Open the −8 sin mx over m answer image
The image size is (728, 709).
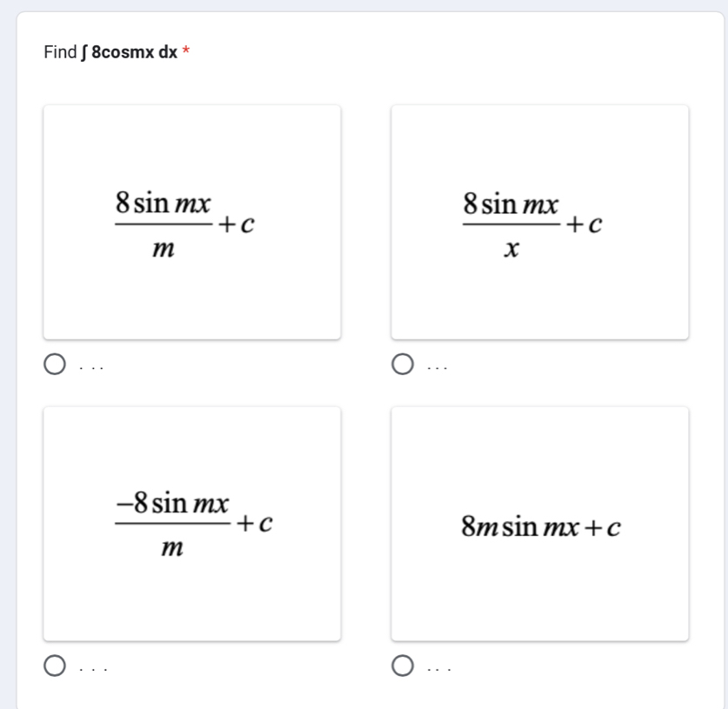[x=192, y=524]
